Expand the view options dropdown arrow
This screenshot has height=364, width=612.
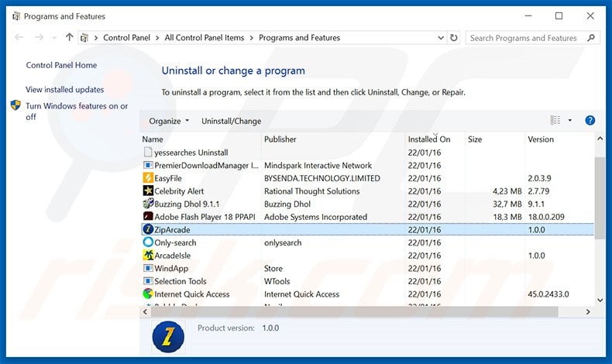click(570, 121)
